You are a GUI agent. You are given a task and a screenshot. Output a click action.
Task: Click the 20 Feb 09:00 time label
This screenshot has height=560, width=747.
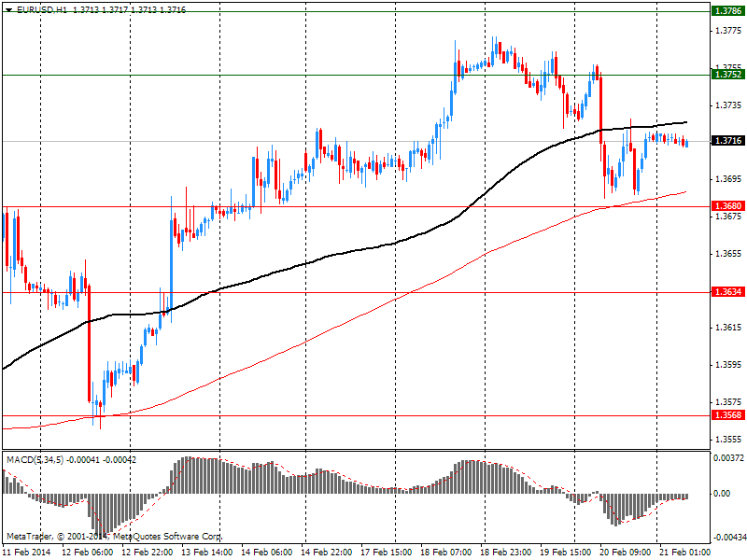point(625,552)
